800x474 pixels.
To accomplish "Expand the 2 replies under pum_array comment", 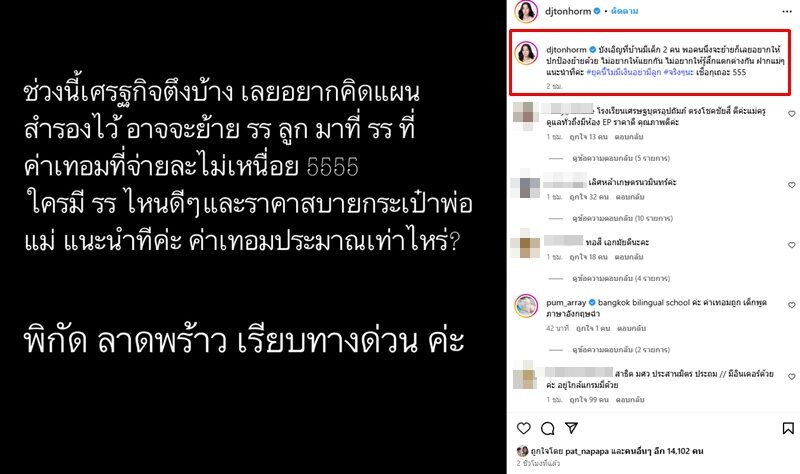I will (x=621, y=350).
